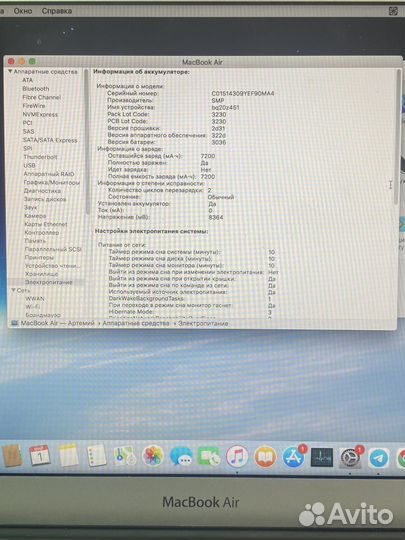The width and height of the screenshot is (405, 540).
Task: Click the Информация об аккумуляторе heading
Action: tap(141, 72)
